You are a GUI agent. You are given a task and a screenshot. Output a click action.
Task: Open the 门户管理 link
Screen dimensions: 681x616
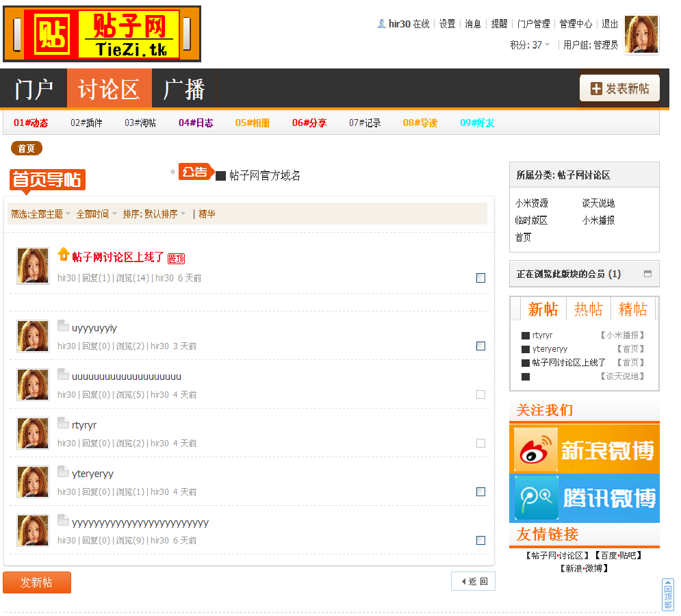coord(533,24)
